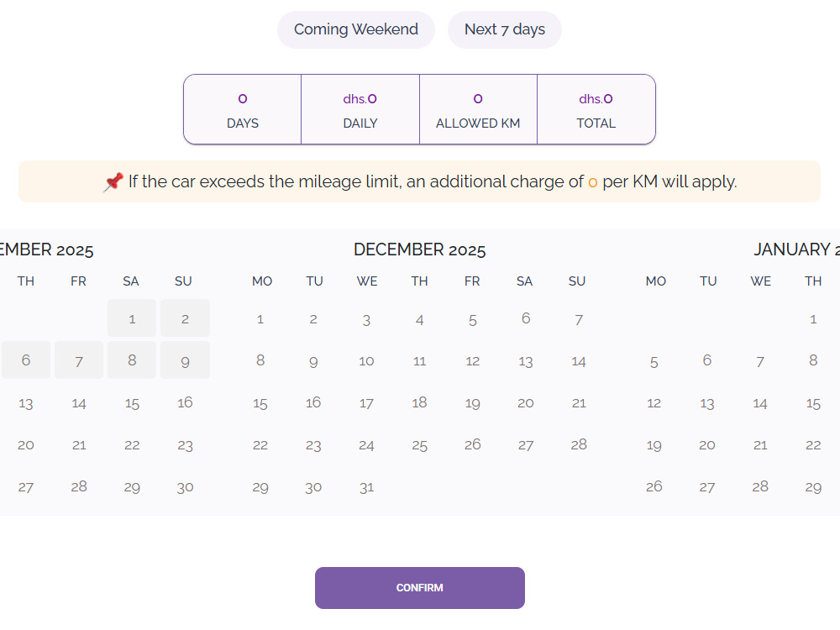Pick December 28, 2025

click(579, 444)
